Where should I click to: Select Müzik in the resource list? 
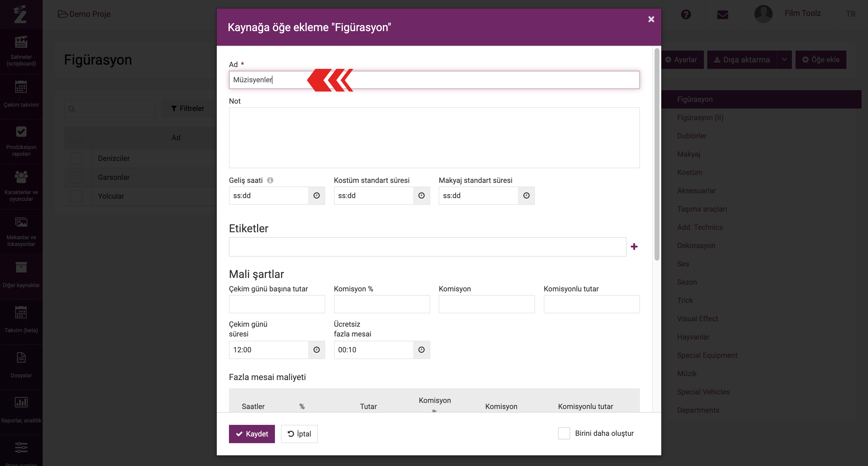pos(687,373)
